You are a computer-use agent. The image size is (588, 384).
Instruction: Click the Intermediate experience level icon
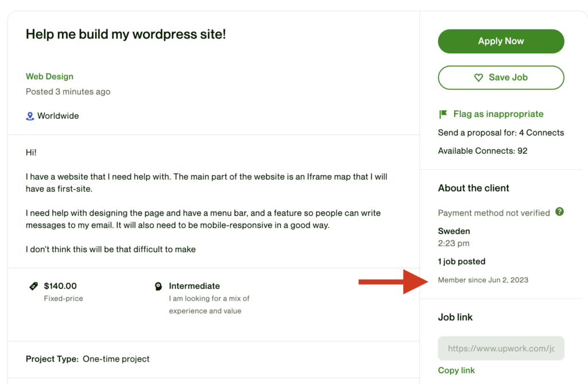tap(158, 286)
